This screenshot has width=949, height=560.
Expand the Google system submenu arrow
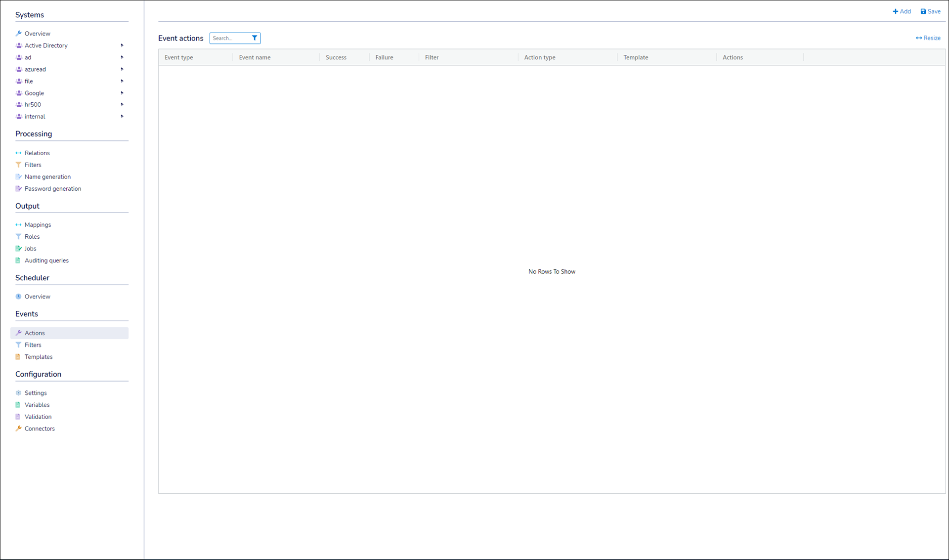[x=122, y=93]
